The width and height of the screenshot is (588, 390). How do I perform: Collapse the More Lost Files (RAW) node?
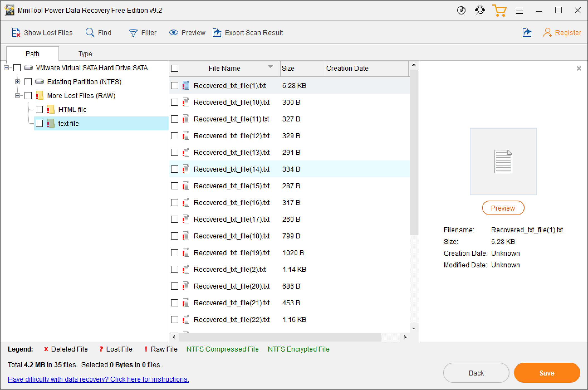(18, 96)
